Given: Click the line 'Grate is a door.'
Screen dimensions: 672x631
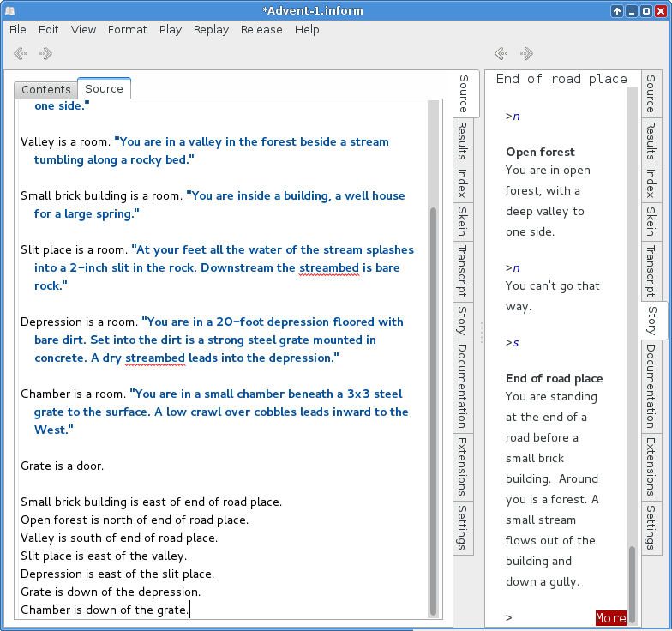Looking at the screenshot, I should [62, 466].
